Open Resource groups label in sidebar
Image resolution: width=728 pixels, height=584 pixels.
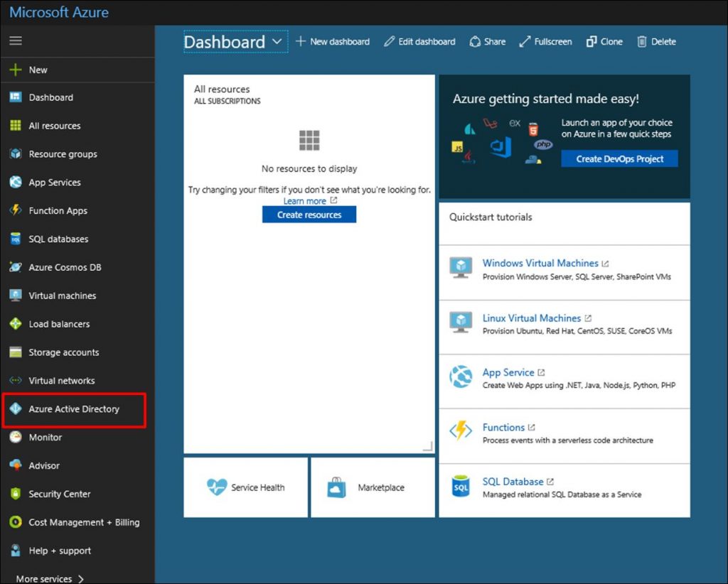click(63, 154)
